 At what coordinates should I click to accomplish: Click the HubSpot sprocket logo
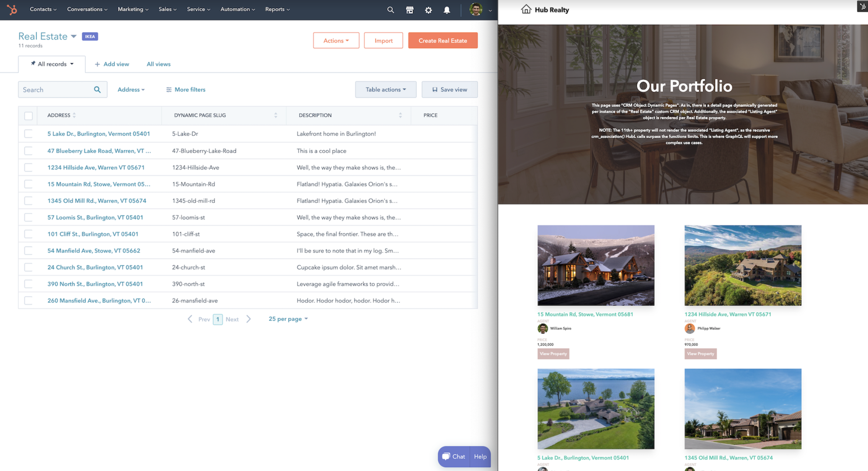tap(12, 10)
